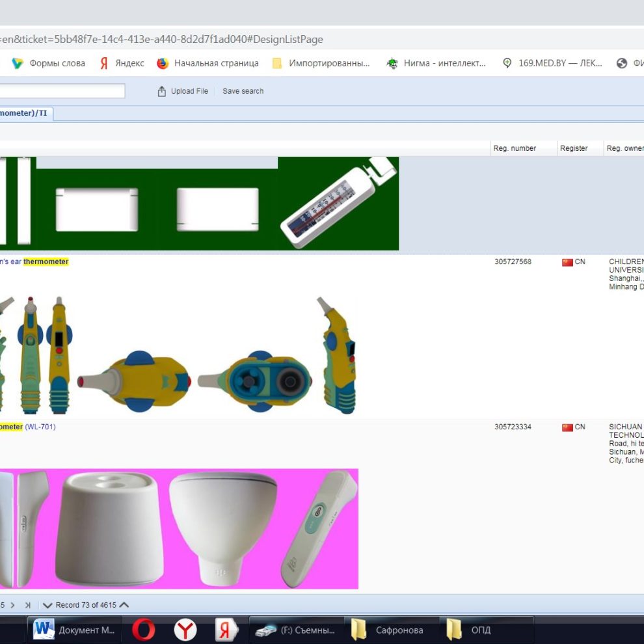Sort by Reg. number column header
The width and height of the screenshot is (644, 644).
click(515, 148)
